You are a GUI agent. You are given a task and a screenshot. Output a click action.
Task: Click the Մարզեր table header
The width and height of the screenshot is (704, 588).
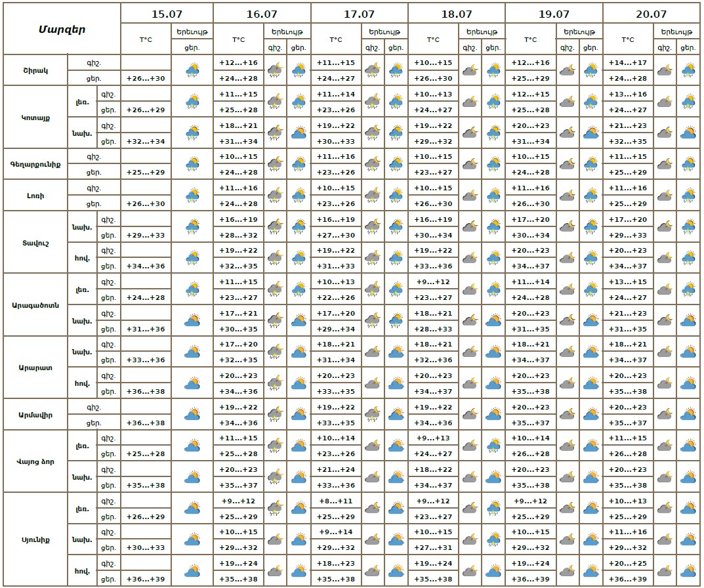(62, 29)
